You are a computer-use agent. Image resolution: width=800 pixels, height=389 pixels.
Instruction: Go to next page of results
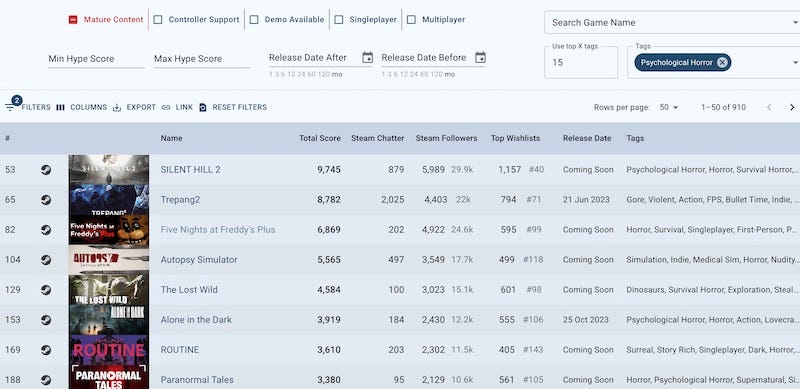[792, 107]
